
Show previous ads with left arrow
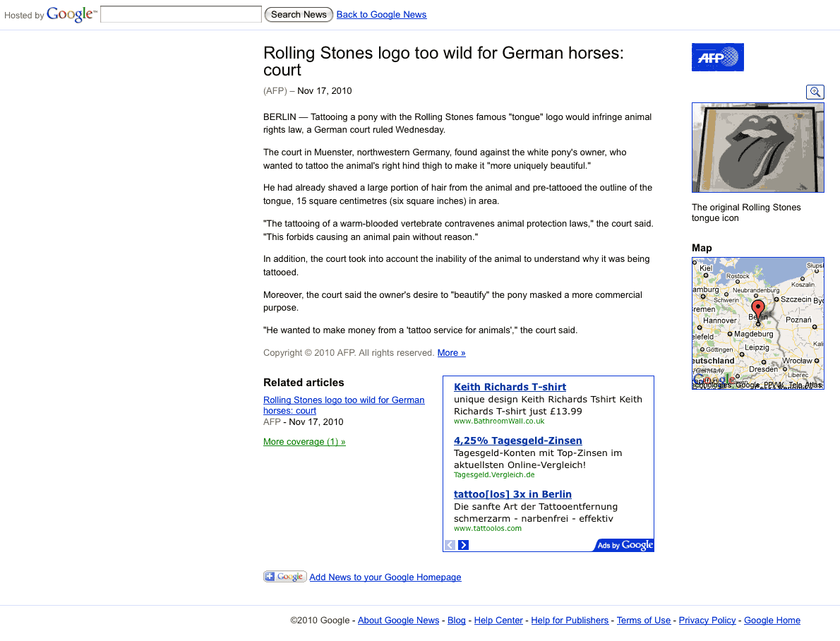pyautogui.click(x=450, y=545)
